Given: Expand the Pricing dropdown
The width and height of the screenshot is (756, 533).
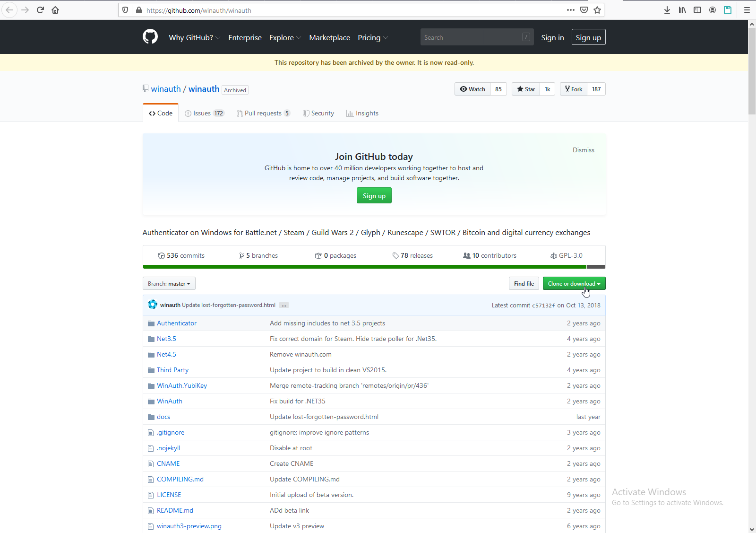Looking at the screenshot, I should point(373,37).
